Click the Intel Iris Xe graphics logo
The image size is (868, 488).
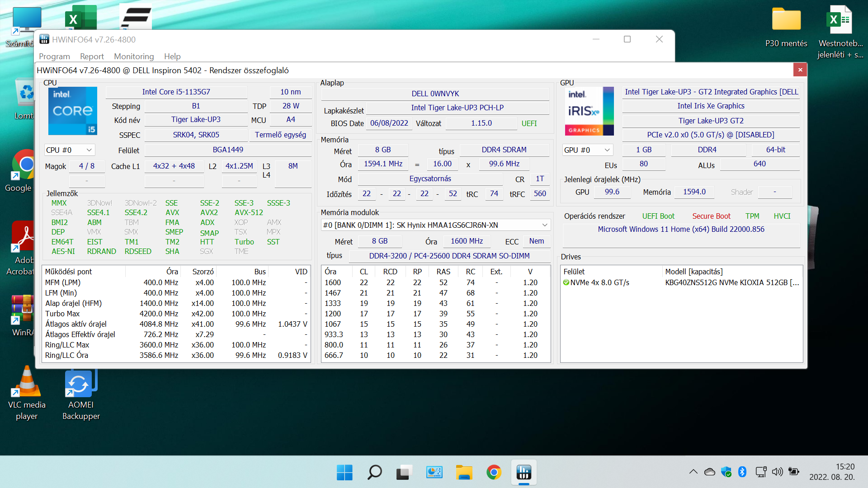(589, 111)
